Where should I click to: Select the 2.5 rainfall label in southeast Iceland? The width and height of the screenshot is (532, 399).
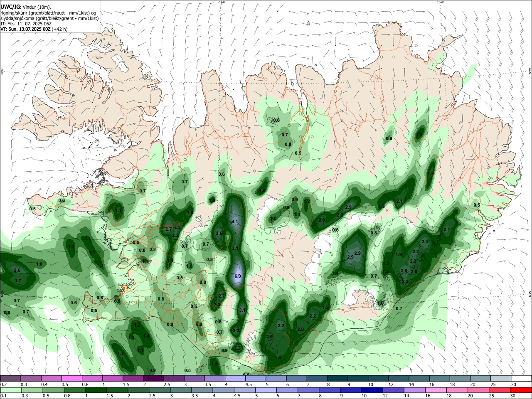404,271
